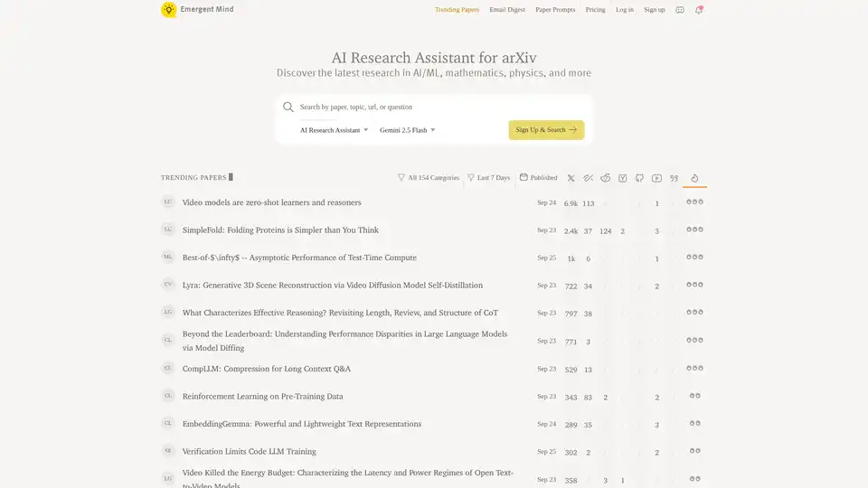Expand the AI Research Assistant dropdown
The image size is (868, 488).
click(x=334, y=130)
